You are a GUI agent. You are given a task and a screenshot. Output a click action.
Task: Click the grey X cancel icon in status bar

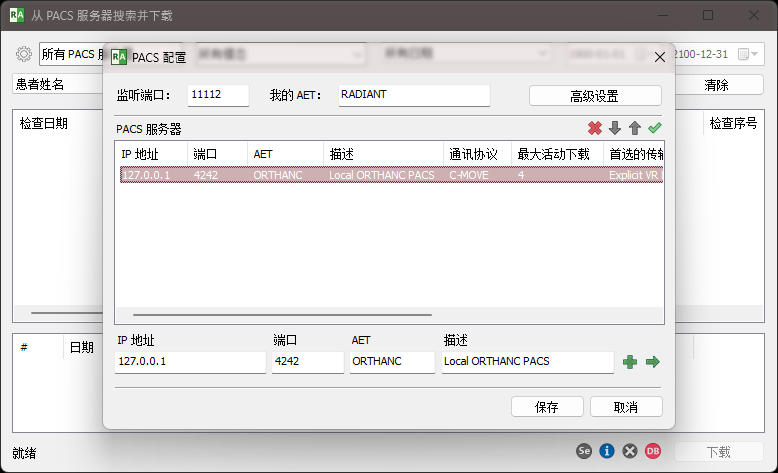coord(630,451)
